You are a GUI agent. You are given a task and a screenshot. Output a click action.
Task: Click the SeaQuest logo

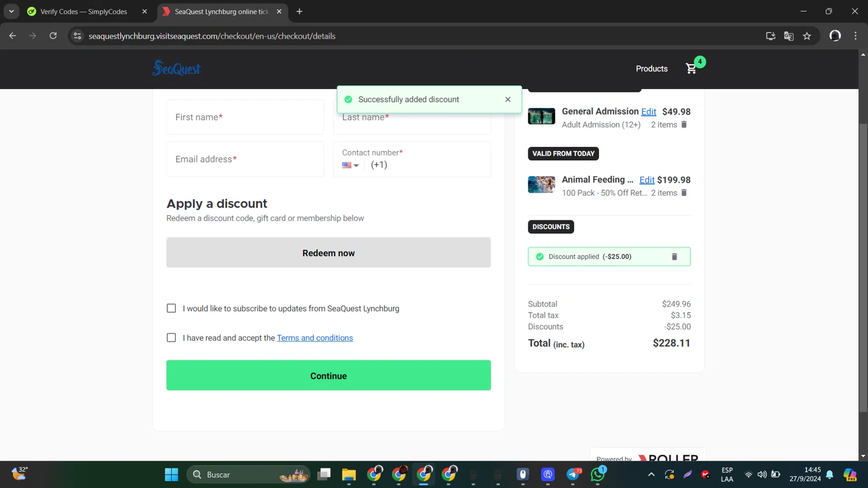click(x=176, y=68)
